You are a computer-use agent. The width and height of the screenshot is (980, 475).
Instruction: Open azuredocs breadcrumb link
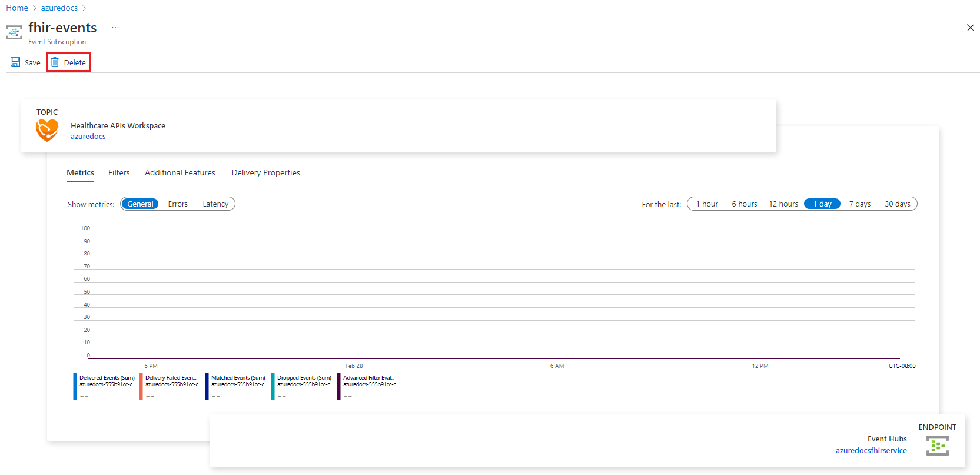pos(59,8)
